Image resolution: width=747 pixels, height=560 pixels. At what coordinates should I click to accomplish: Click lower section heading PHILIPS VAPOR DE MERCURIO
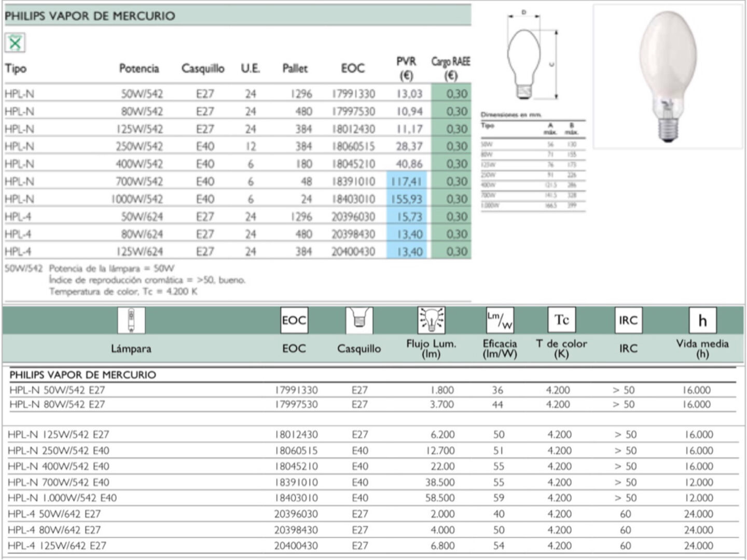point(82,375)
